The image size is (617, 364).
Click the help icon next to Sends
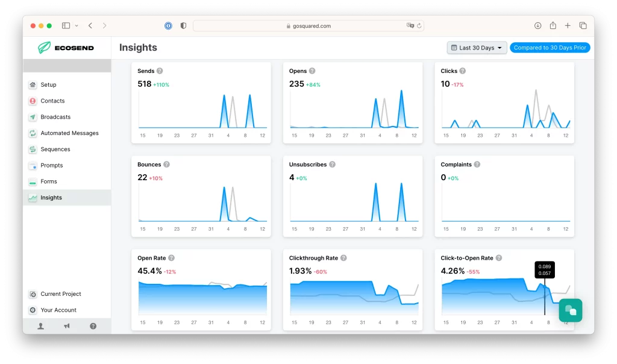click(160, 71)
